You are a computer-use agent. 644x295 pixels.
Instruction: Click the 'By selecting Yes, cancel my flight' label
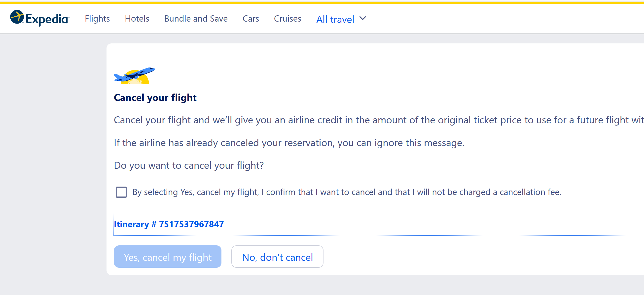(347, 192)
